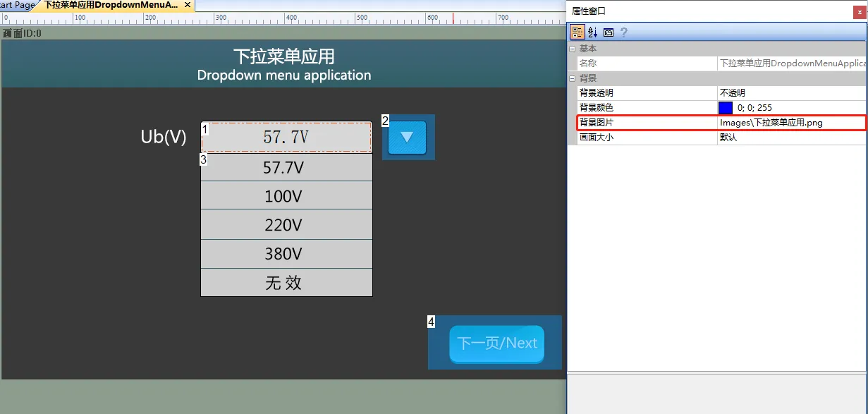Click the blue dropdown arrow icon on canvas
Viewport: 868px width, 414px height.
pos(408,137)
